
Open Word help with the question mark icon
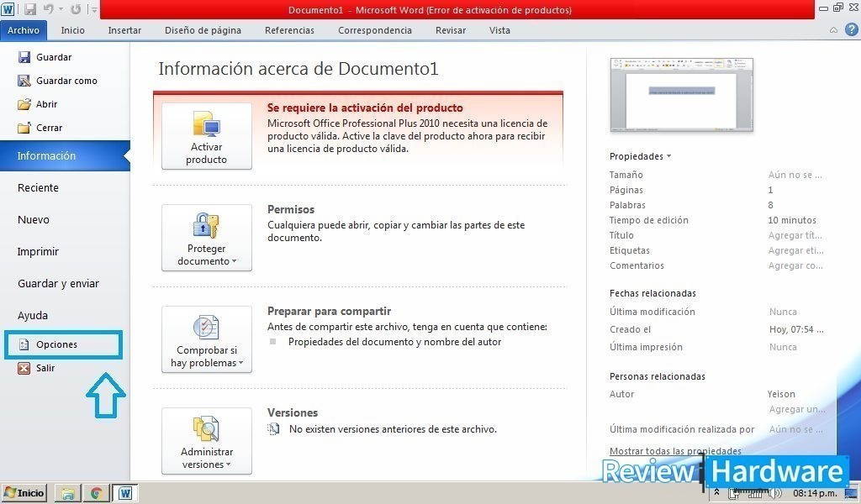click(x=851, y=29)
